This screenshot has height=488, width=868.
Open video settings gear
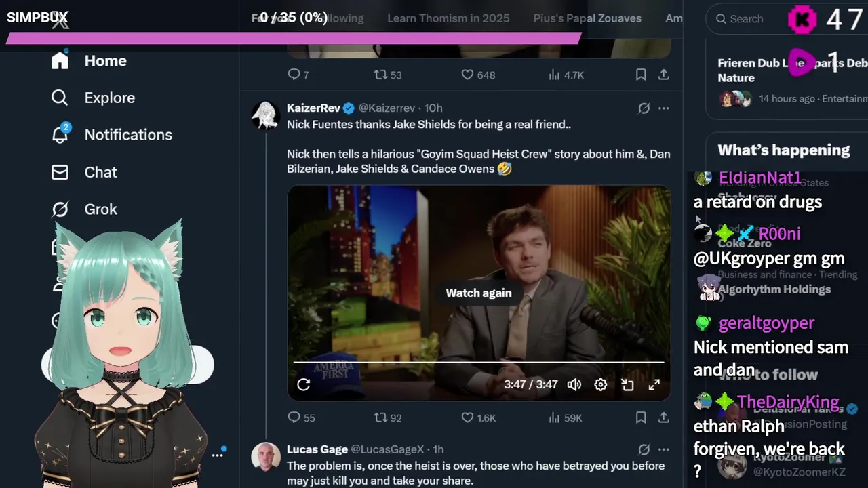point(601,384)
